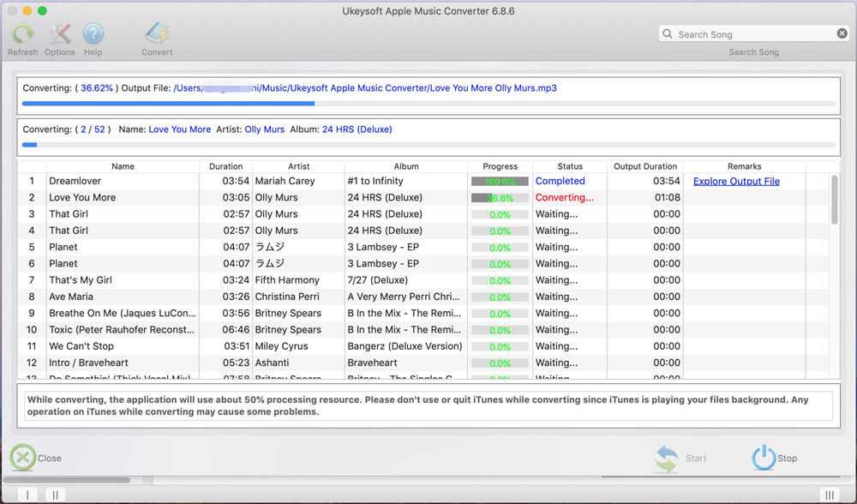The image size is (857, 504).
Task: Open Help via the question mark icon
Action: point(93,34)
